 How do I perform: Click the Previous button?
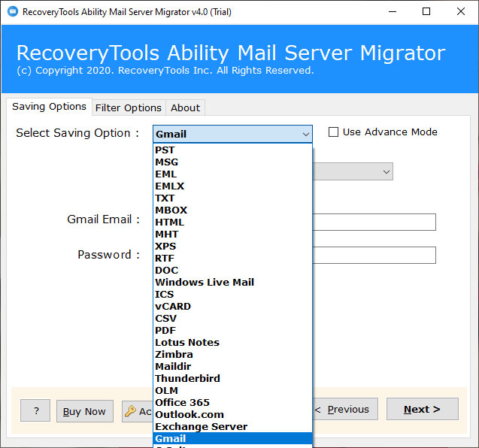click(x=345, y=409)
